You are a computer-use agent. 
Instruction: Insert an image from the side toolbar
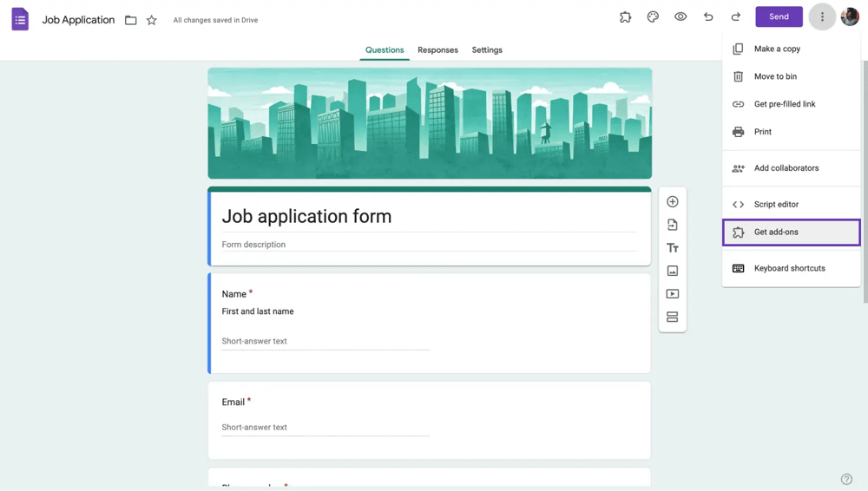(x=673, y=271)
